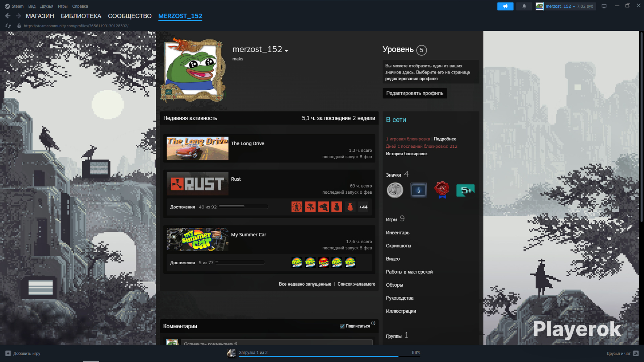Screen dimensions: 644x362
Task: Open Руководства link
Action: (400, 298)
